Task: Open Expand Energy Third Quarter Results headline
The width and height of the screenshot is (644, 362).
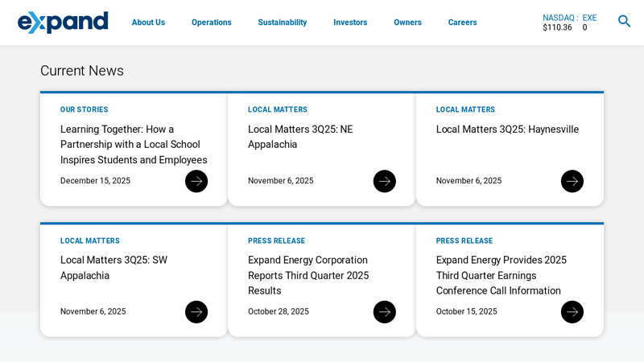Action: (x=308, y=275)
